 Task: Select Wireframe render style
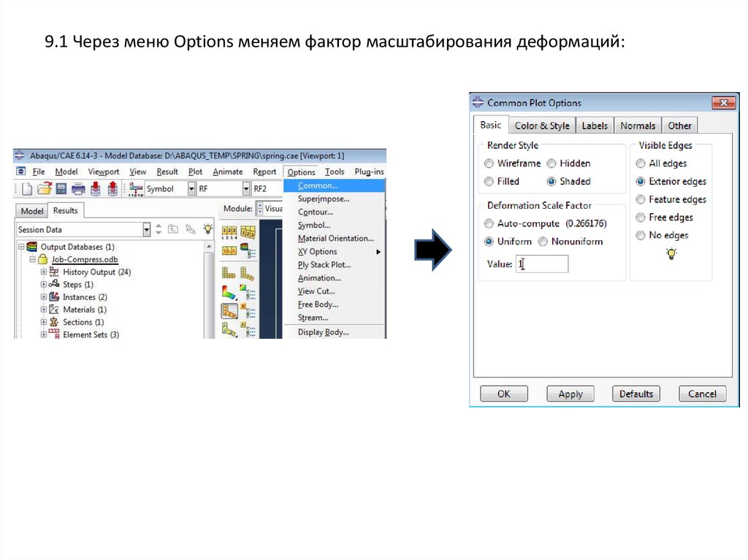coord(489,164)
